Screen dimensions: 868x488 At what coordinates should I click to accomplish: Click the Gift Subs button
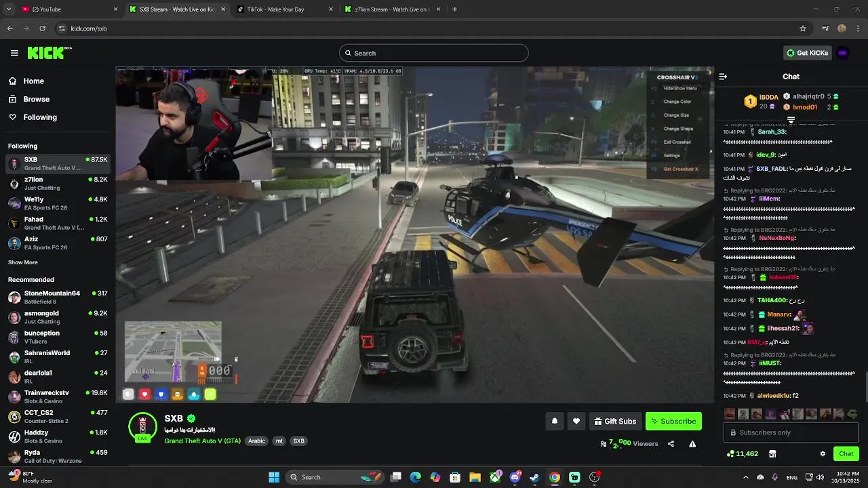point(615,421)
